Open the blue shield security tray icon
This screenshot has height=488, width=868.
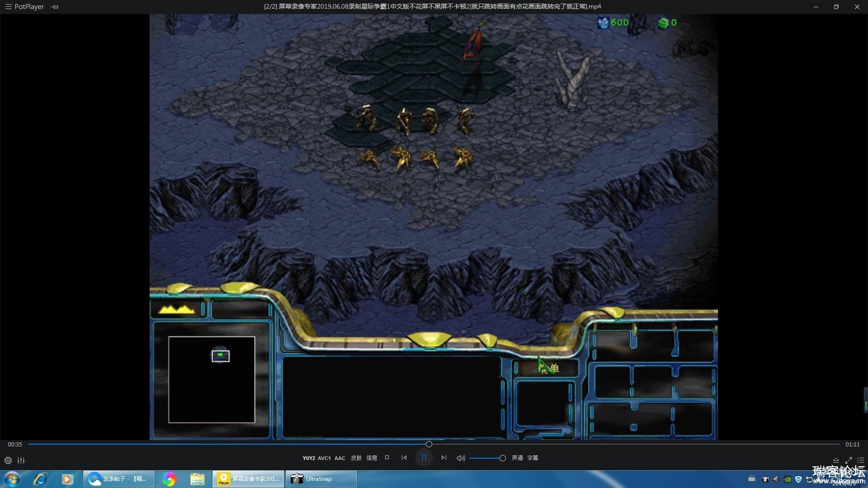798,479
